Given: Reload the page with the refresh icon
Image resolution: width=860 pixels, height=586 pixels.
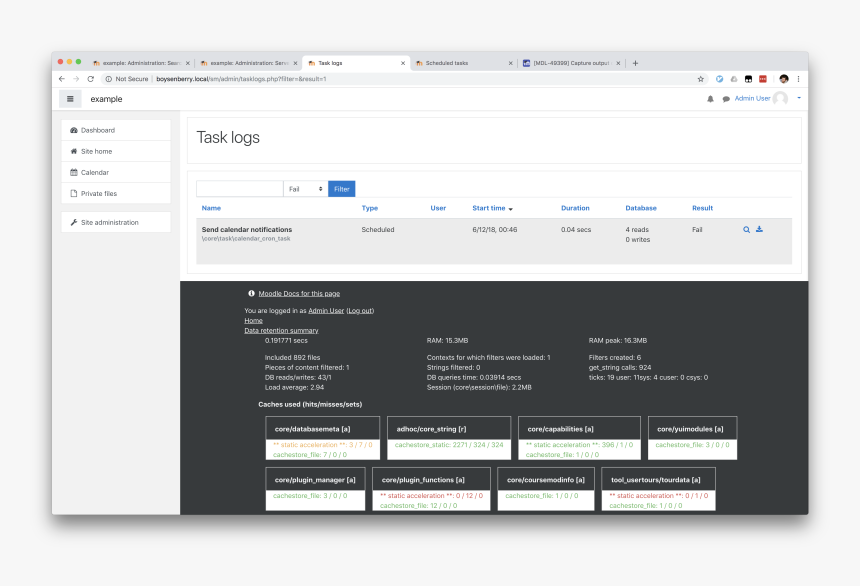Looking at the screenshot, I should coord(90,79).
